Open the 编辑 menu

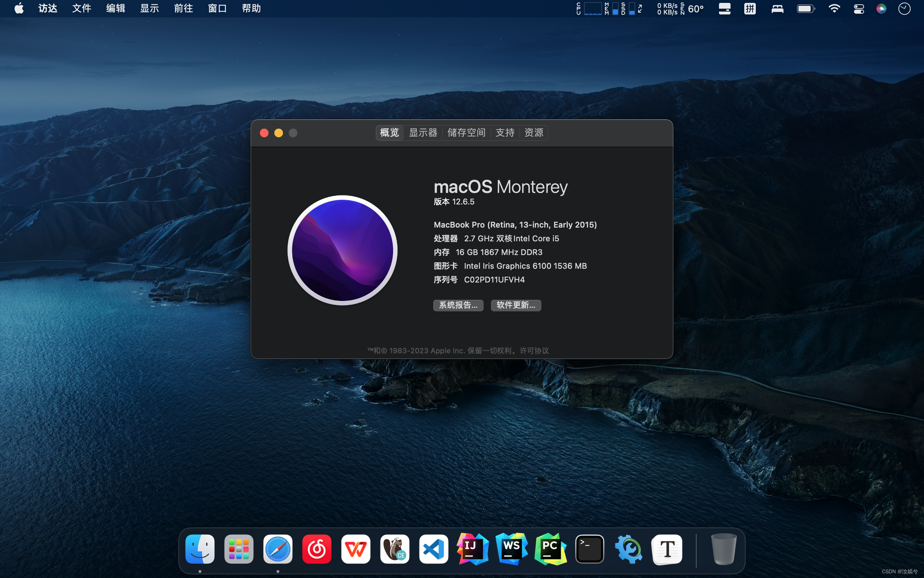[x=116, y=8]
